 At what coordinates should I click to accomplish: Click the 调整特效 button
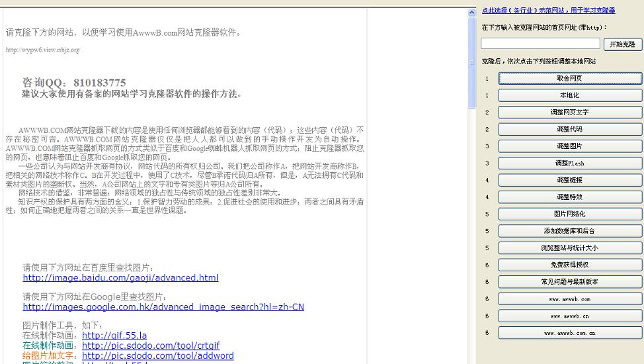click(x=569, y=197)
